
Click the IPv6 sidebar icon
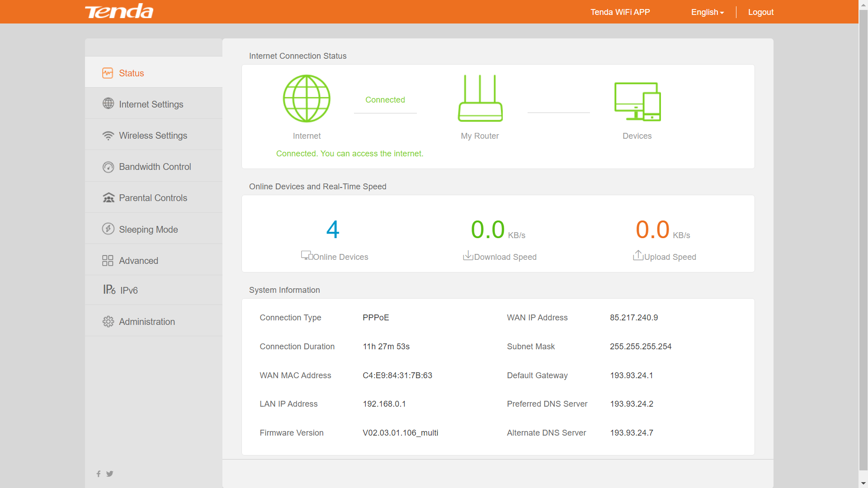tap(109, 290)
